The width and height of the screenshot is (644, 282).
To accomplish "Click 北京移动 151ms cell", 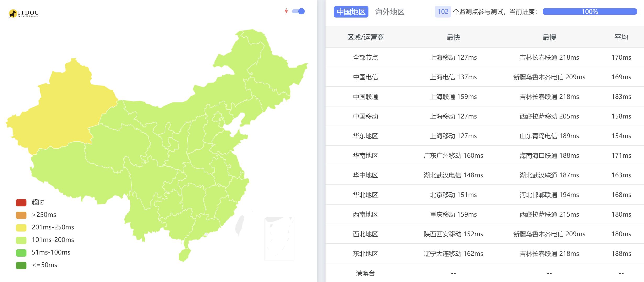I will [453, 195].
